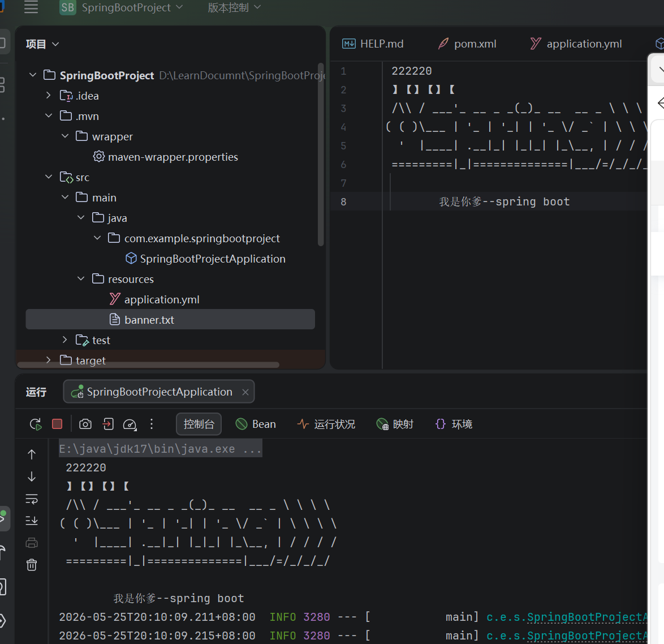This screenshot has height=644, width=664.
Task: Stop the running application with red square
Action: (57, 424)
